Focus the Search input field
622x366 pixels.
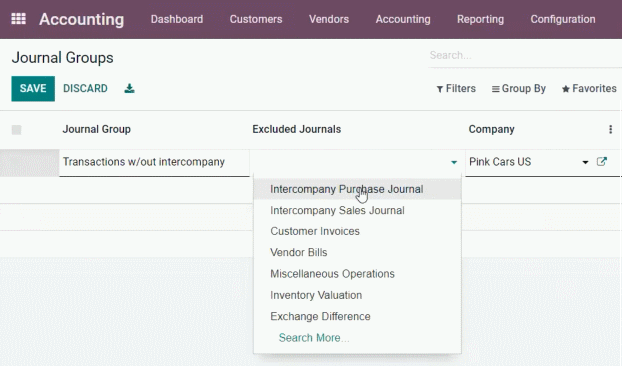(524, 56)
